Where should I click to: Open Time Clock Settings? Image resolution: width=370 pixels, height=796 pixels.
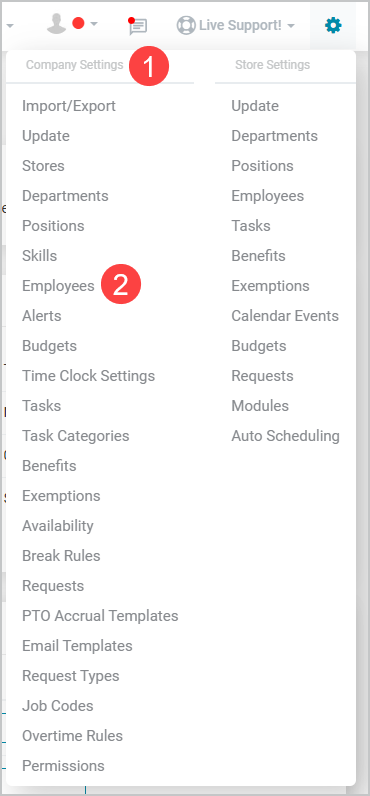coord(88,376)
